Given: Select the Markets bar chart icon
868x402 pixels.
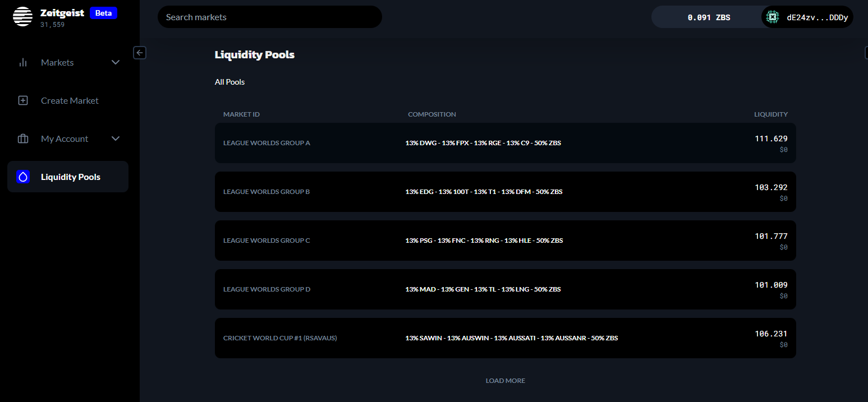Looking at the screenshot, I should [x=23, y=62].
